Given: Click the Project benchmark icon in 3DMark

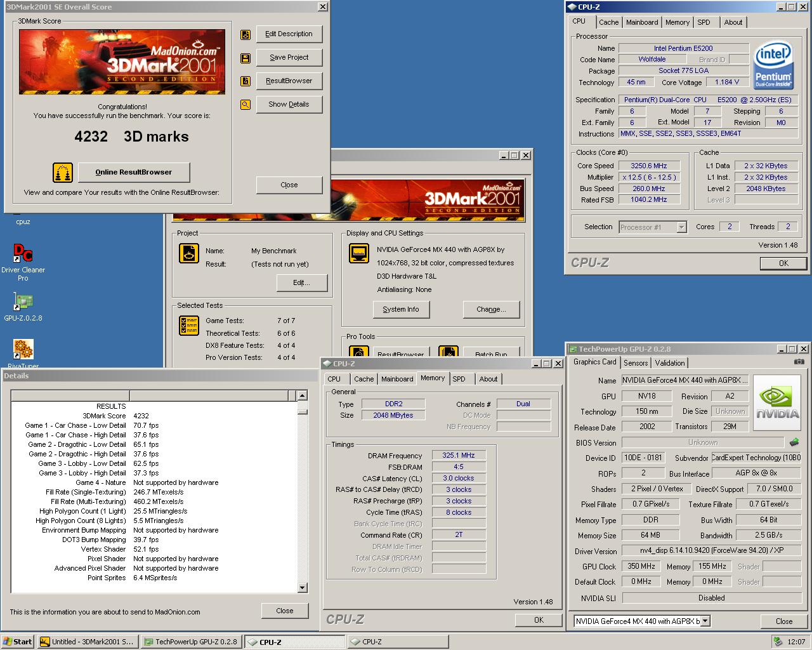Looking at the screenshot, I should coord(189,253).
